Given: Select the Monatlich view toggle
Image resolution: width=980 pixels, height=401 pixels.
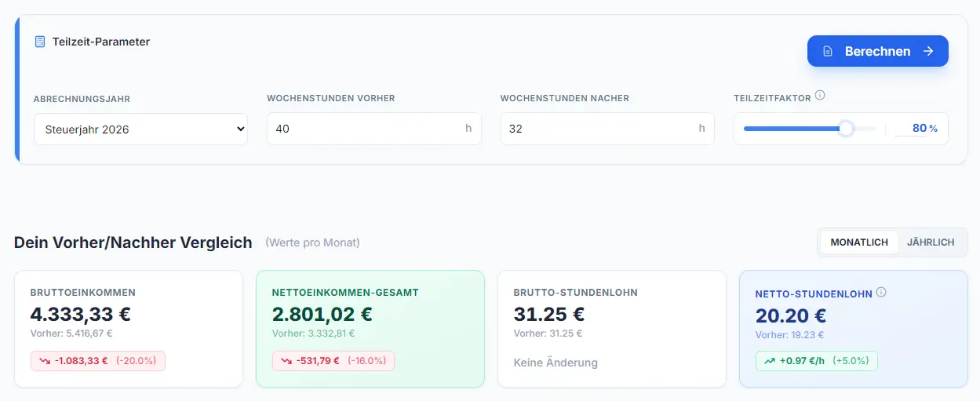Looking at the screenshot, I should coord(859,242).
